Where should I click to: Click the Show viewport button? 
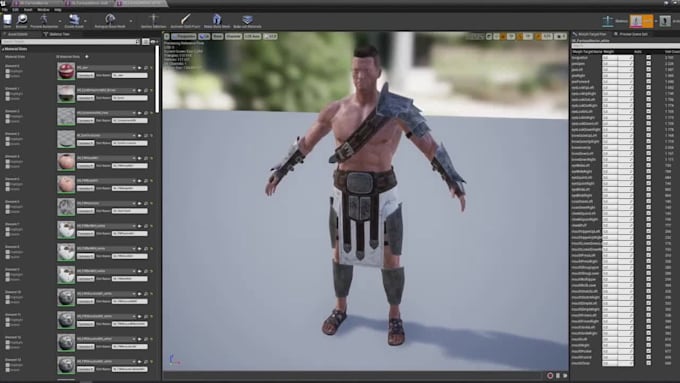coord(218,36)
